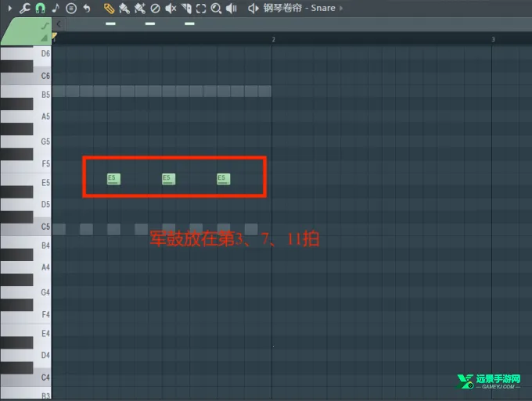Click the F5 piano key
This screenshot has height=401, width=532.
pyautogui.click(x=26, y=164)
